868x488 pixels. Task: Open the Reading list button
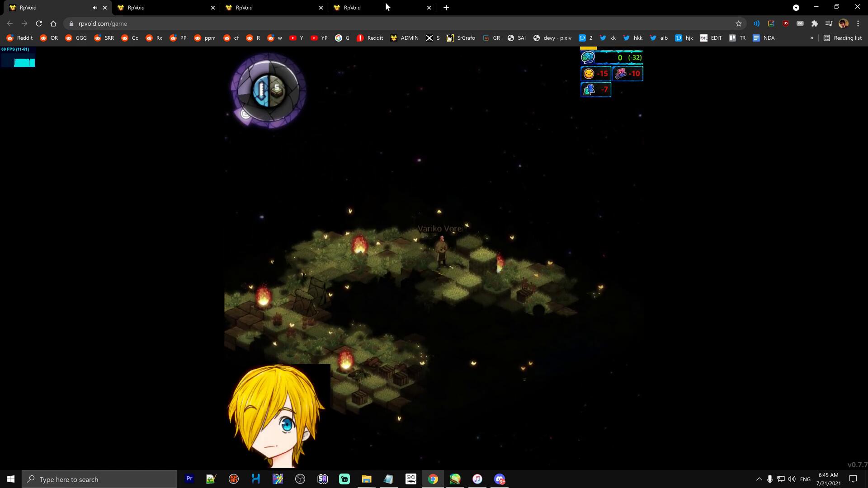843,38
